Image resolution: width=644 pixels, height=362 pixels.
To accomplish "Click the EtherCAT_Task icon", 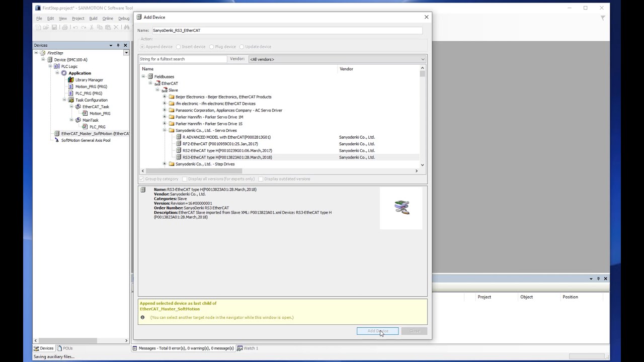I will pyautogui.click(x=78, y=107).
